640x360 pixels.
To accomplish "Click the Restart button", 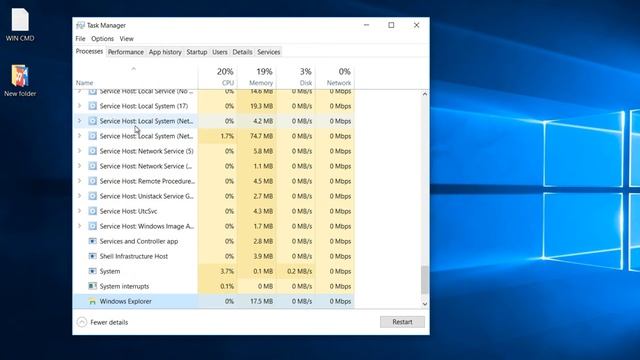I will coord(402,322).
